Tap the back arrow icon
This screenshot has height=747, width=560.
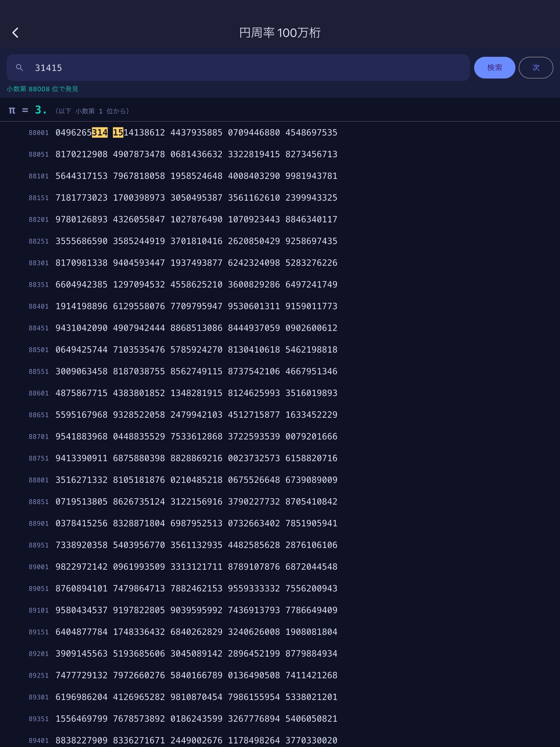(x=16, y=33)
